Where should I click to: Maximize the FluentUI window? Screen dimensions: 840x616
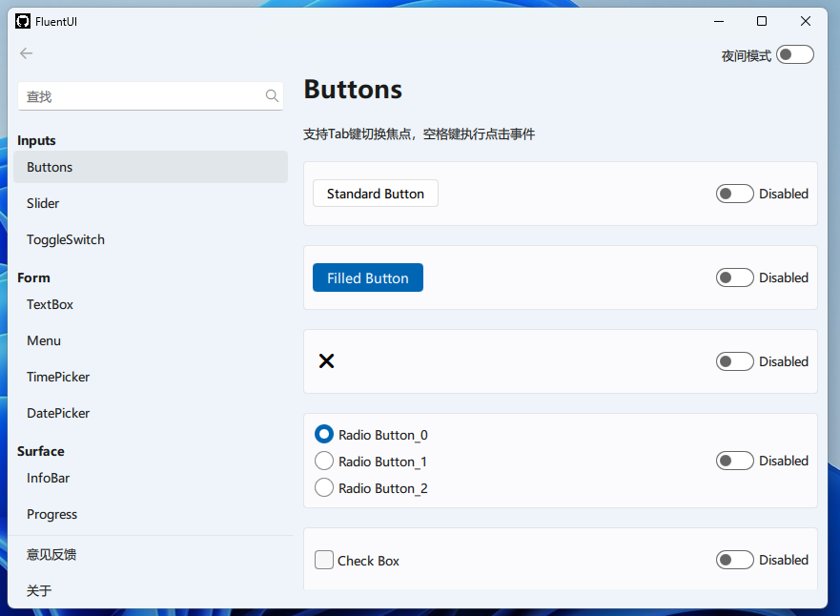762,21
